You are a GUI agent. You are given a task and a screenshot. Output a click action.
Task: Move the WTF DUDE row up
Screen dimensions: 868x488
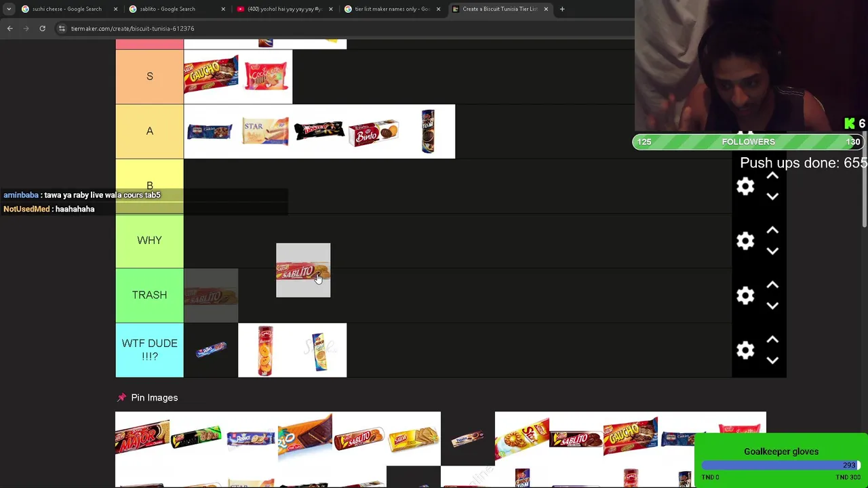pos(772,340)
